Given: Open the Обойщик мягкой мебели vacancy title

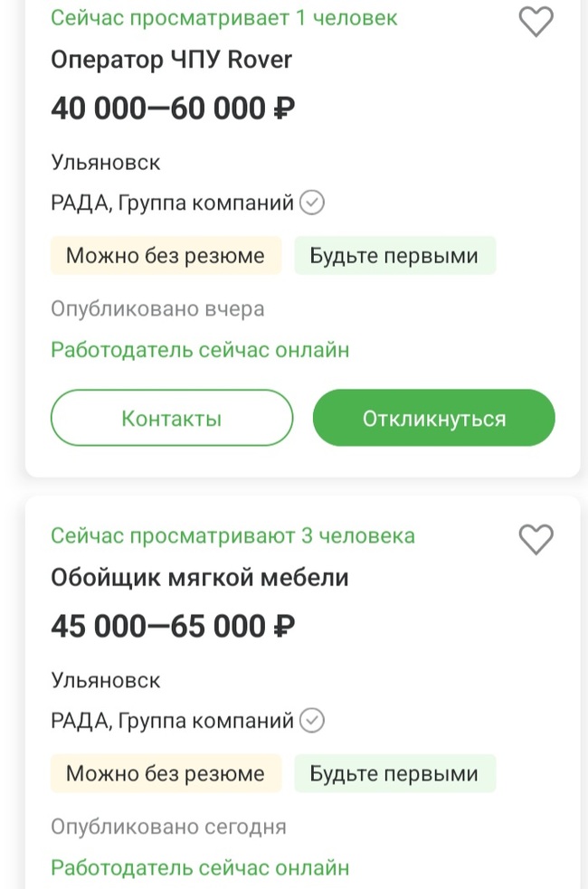Looking at the screenshot, I should click(199, 577).
